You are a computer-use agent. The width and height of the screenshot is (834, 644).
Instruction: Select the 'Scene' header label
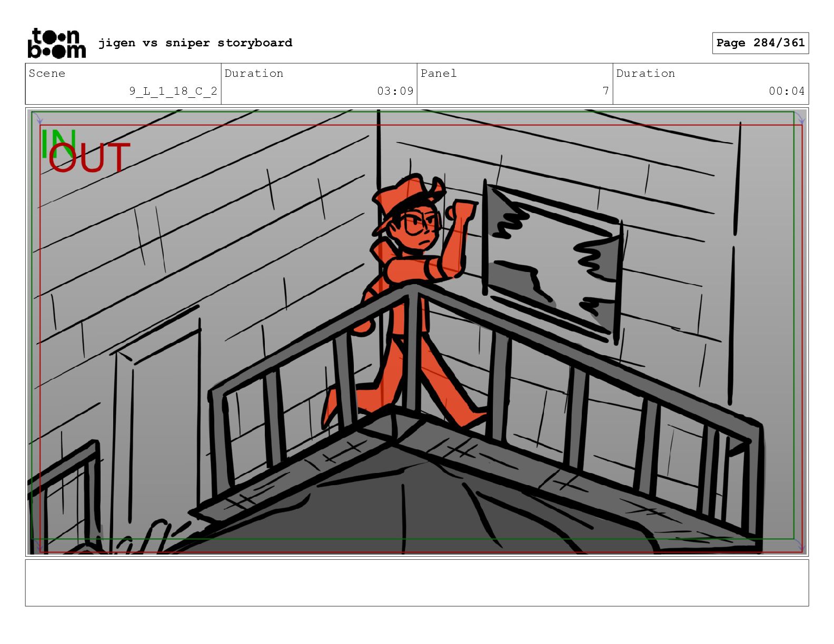(x=47, y=73)
